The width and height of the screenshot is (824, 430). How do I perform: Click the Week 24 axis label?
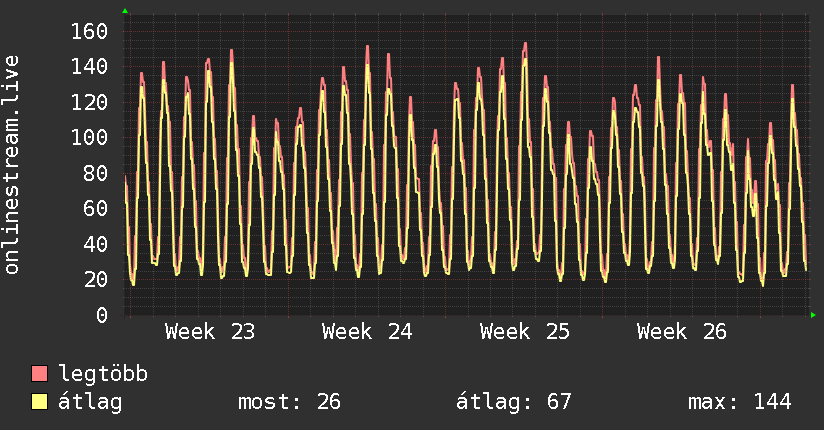tap(367, 332)
